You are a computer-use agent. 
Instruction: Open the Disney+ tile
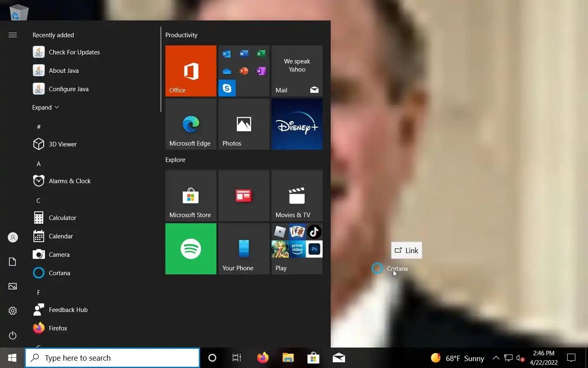(x=297, y=124)
